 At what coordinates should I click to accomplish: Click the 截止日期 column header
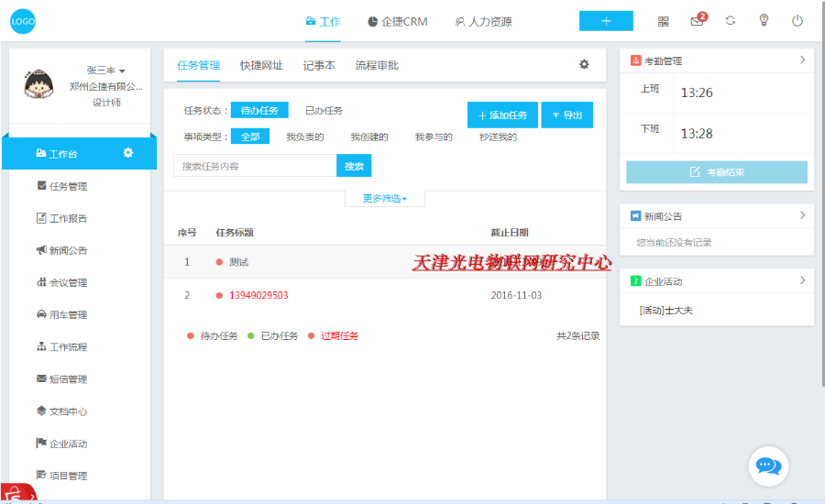coord(510,233)
